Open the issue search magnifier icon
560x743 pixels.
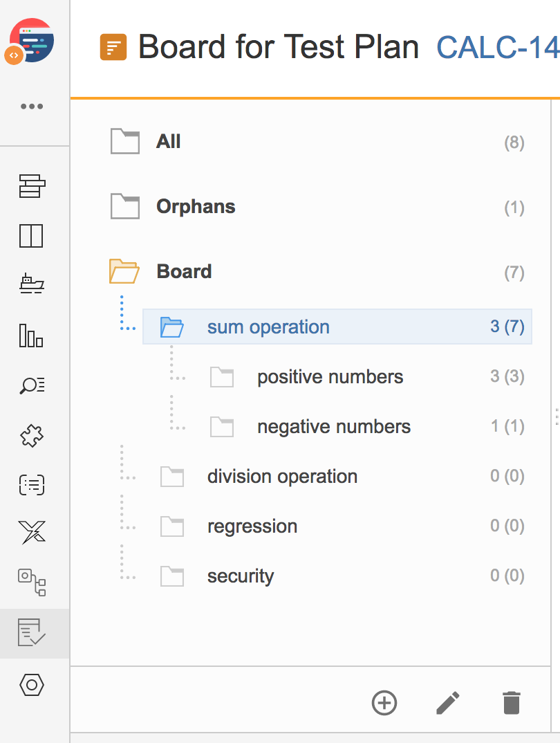(32, 385)
